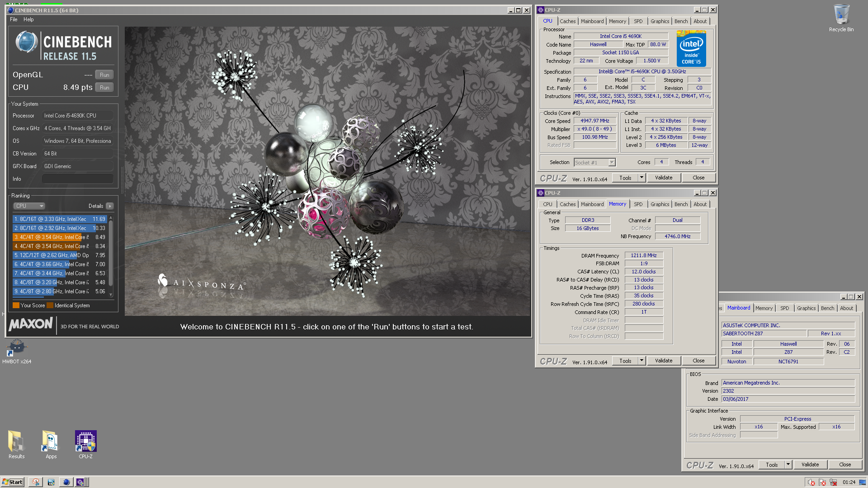Screen dimensions: 868x488
Task: Click the MAXON logo
Action: tap(31, 324)
